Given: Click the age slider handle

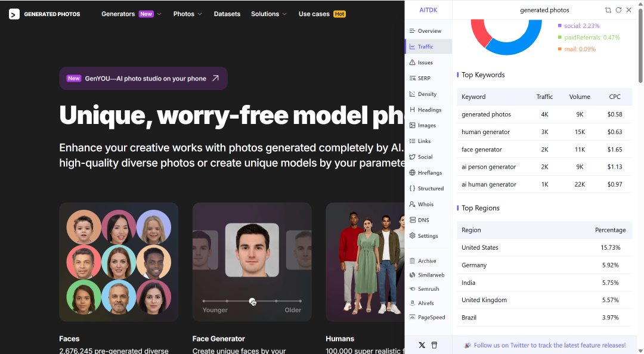Looking at the screenshot, I should (x=253, y=302).
